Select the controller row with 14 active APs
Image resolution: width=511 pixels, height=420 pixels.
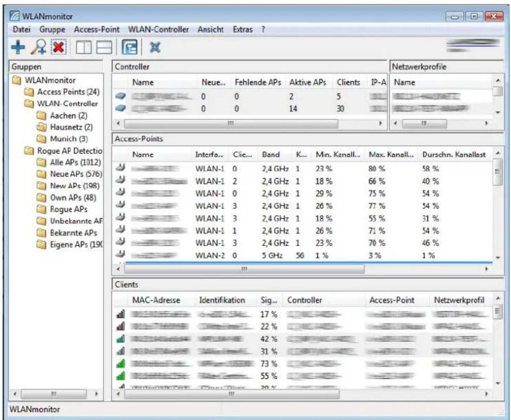pos(249,109)
